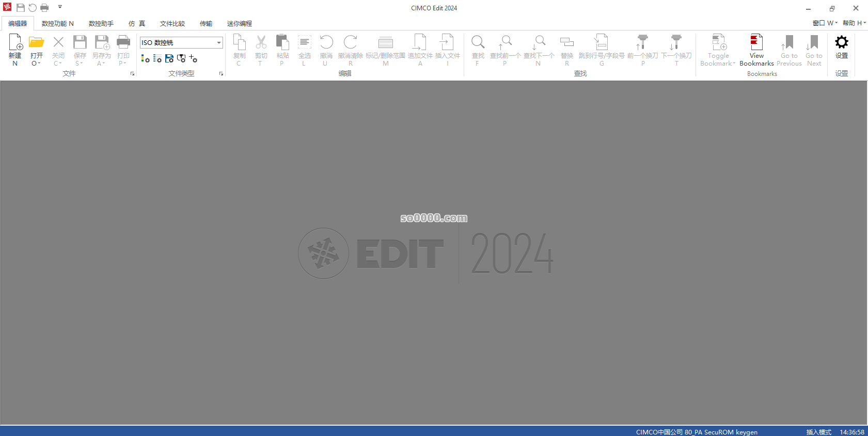Create a new file with 新建
Screen dimensions: 868x436
coord(15,50)
